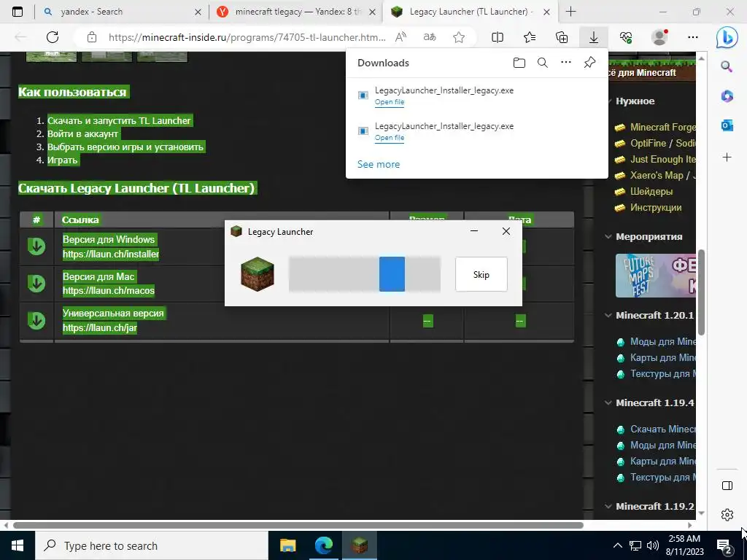The image size is (747, 560).
Task: Close the Legacy Launcher browser tab
Action: click(x=547, y=12)
